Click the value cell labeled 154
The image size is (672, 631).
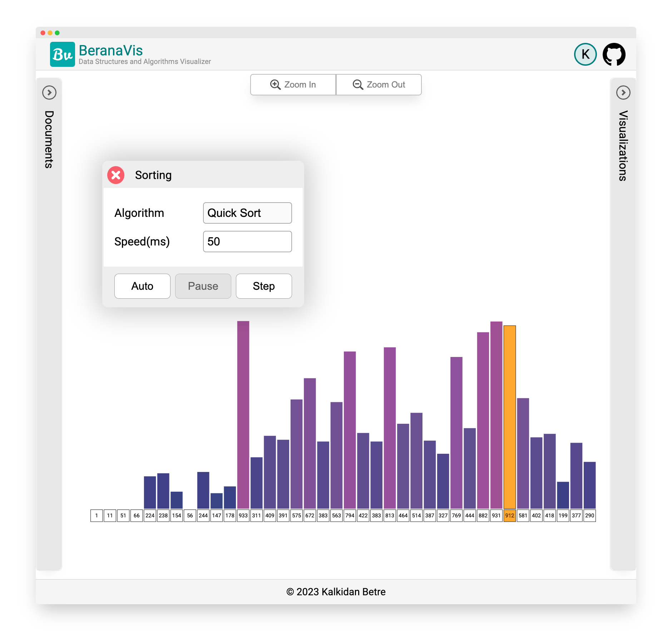point(177,516)
